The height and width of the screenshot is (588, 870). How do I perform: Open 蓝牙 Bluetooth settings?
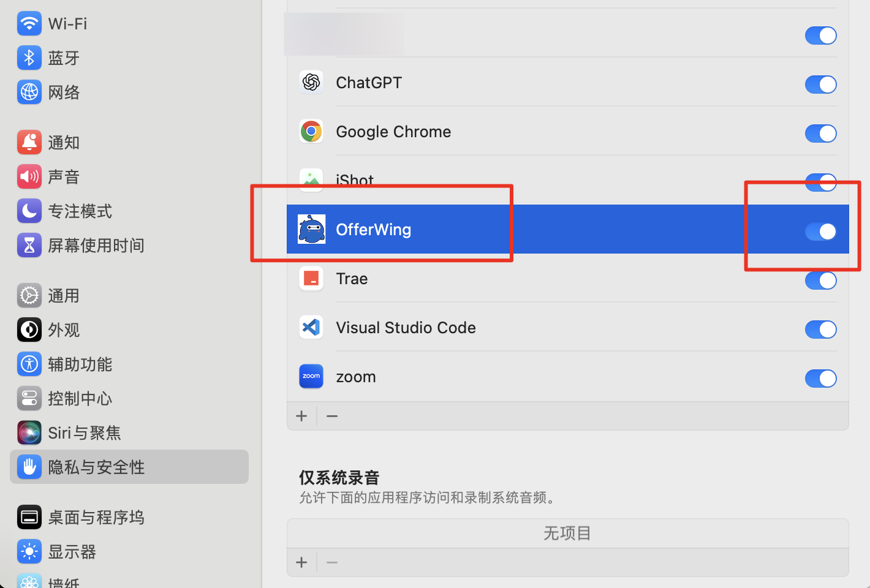(x=64, y=58)
